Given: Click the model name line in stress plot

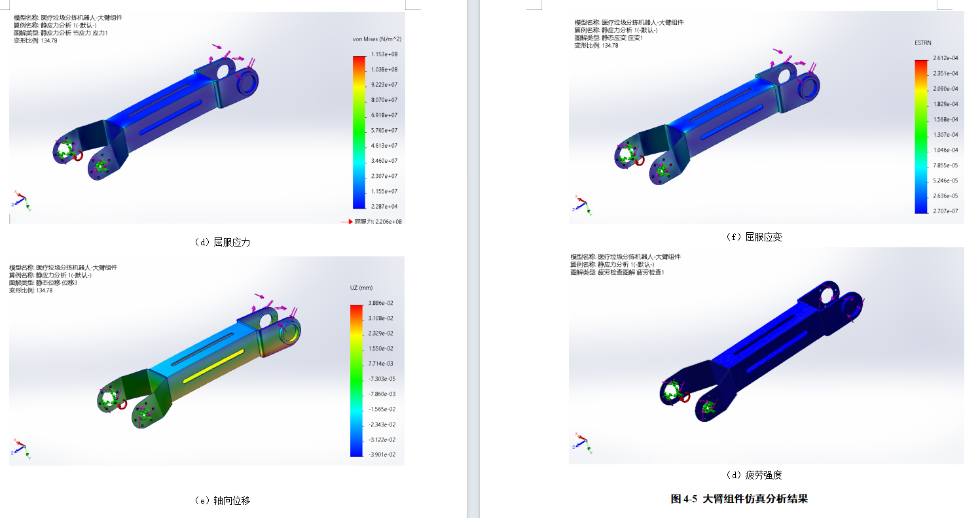Looking at the screenshot, I should (67, 18).
